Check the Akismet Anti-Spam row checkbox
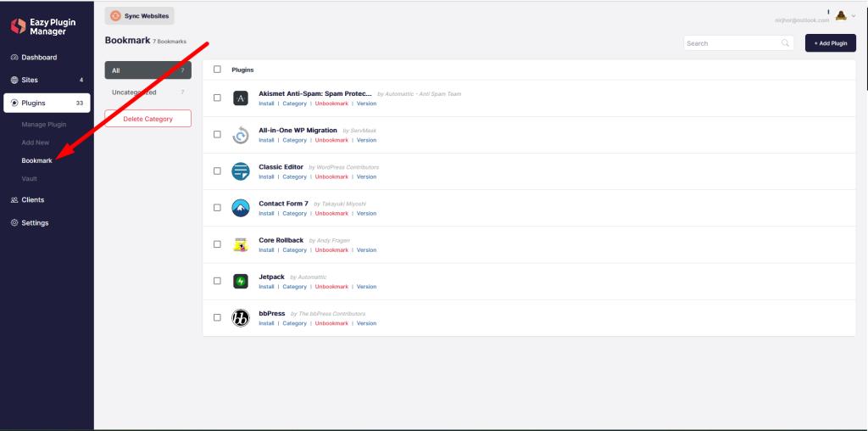This screenshot has height=431, width=868. [217, 98]
